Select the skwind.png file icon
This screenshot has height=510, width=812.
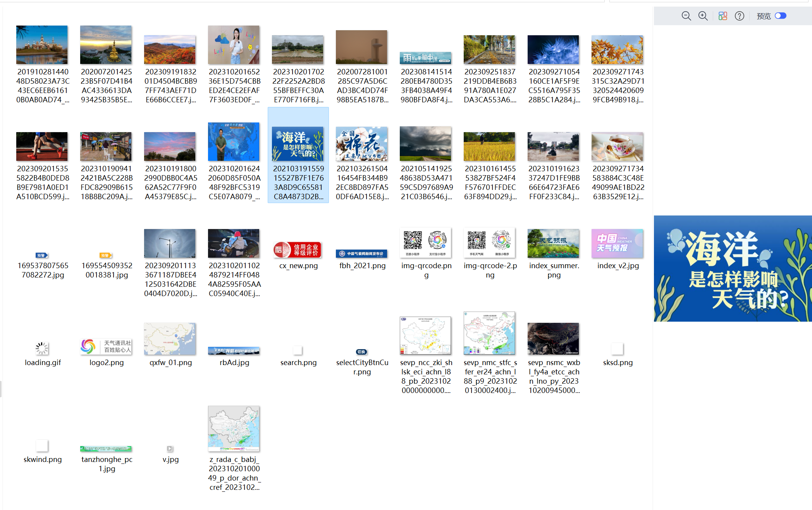tap(42, 446)
